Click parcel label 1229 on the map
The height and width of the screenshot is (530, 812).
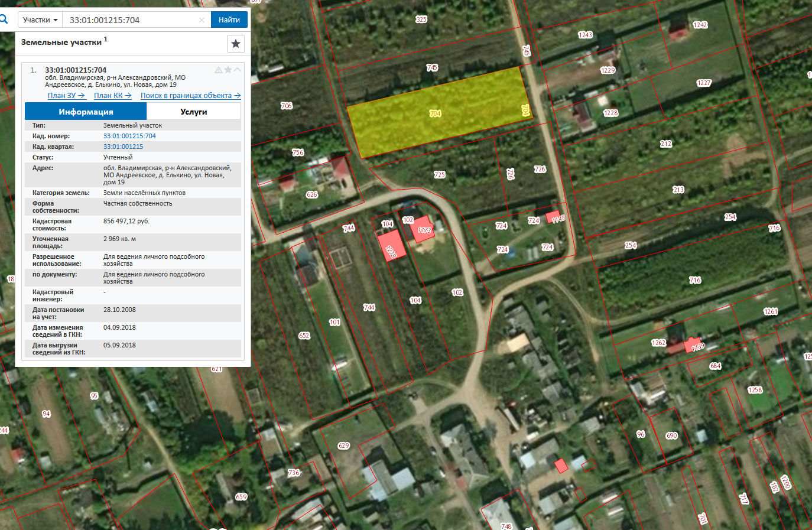pos(608,70)
